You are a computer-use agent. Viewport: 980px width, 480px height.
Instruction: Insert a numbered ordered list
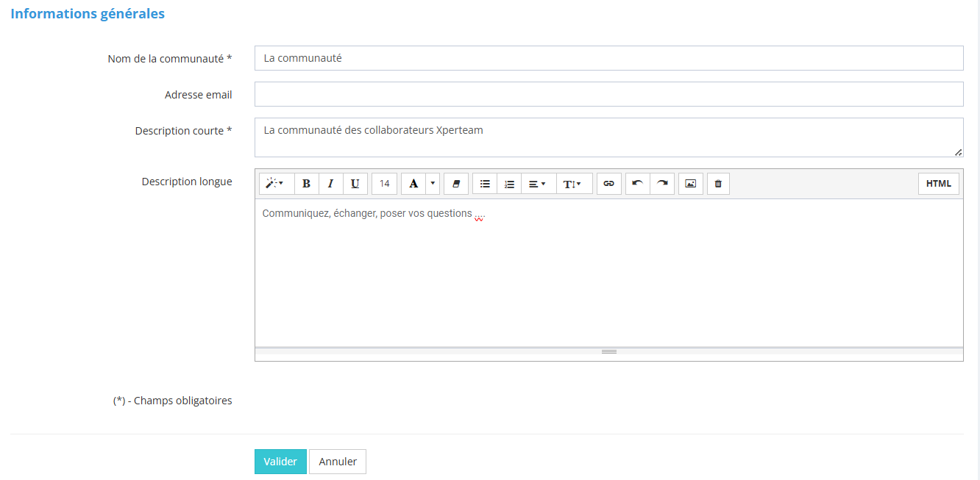click(509, 184)
